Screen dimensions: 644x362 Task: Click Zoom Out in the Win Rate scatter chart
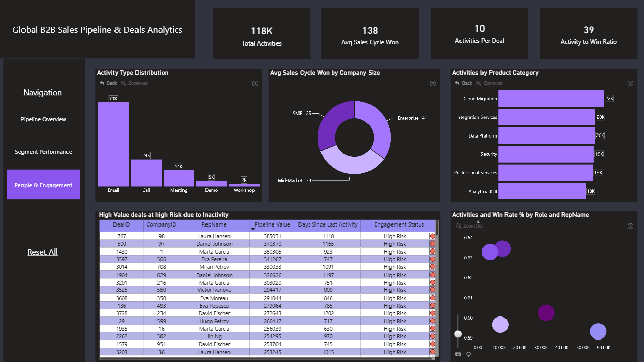coord(470,225)
